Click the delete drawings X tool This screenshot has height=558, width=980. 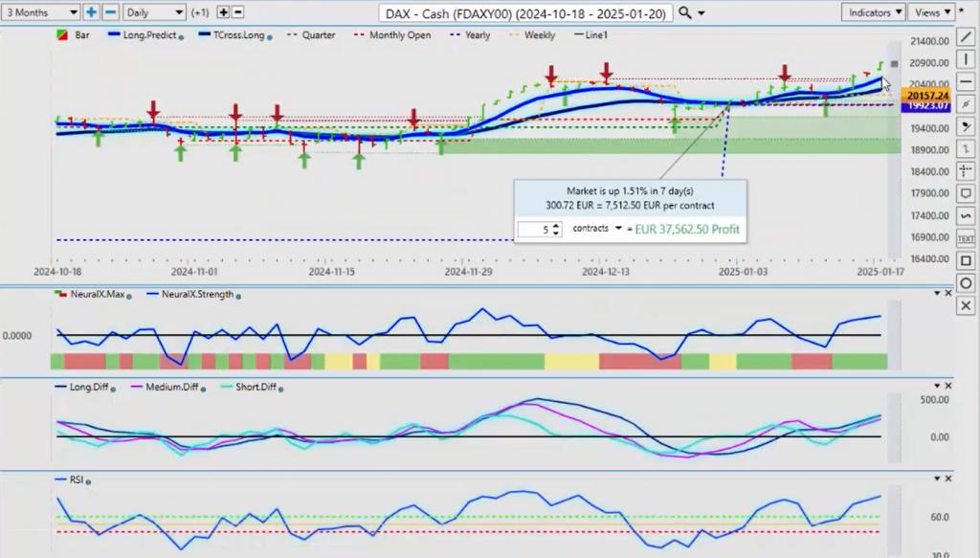pyautogui.click(x=966, y=305)
